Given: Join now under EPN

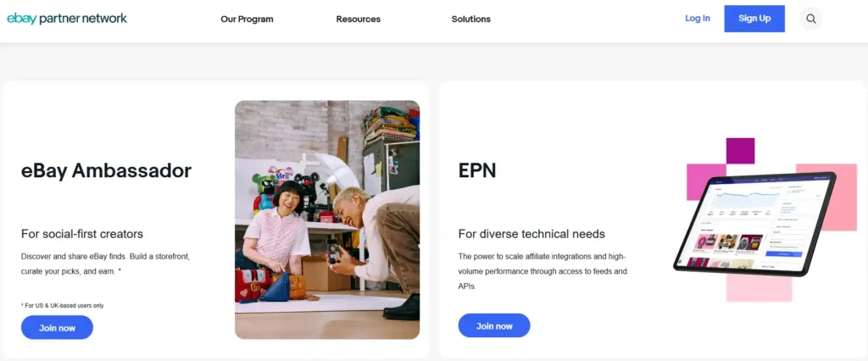Looking at the screenshot, I should coord(494,325).
